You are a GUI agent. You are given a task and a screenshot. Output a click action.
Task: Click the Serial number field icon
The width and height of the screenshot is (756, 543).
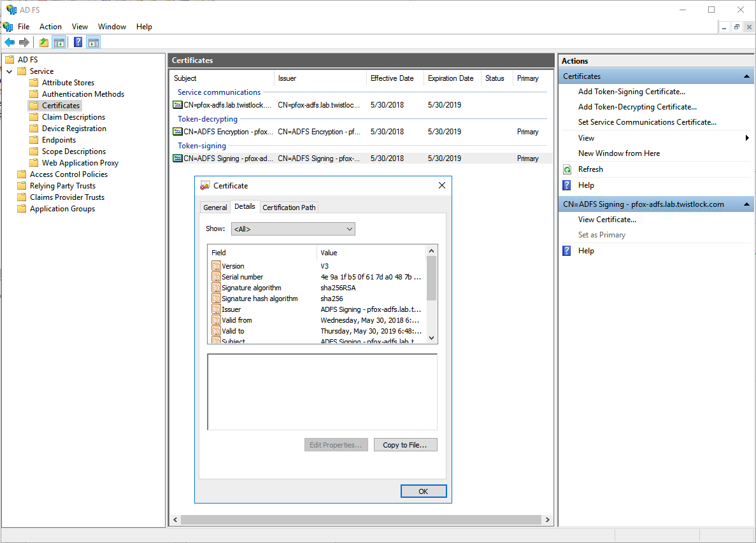coord(216,276)
